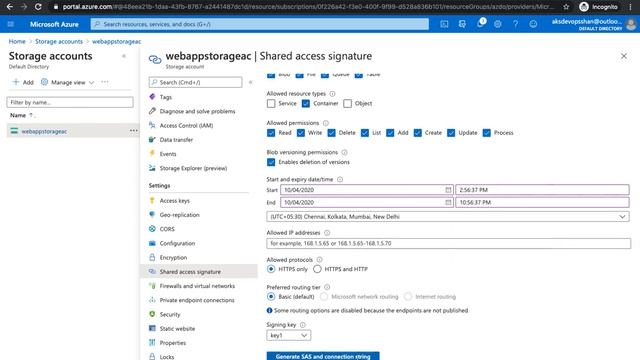Uncheck the Process permission
This screenshot has height=360, width=640.
tap(487, 133)
